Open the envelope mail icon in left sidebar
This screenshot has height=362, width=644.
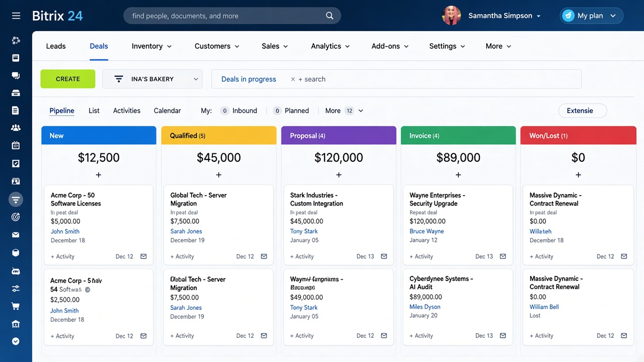pyautogui.click(x=16, y=235)
